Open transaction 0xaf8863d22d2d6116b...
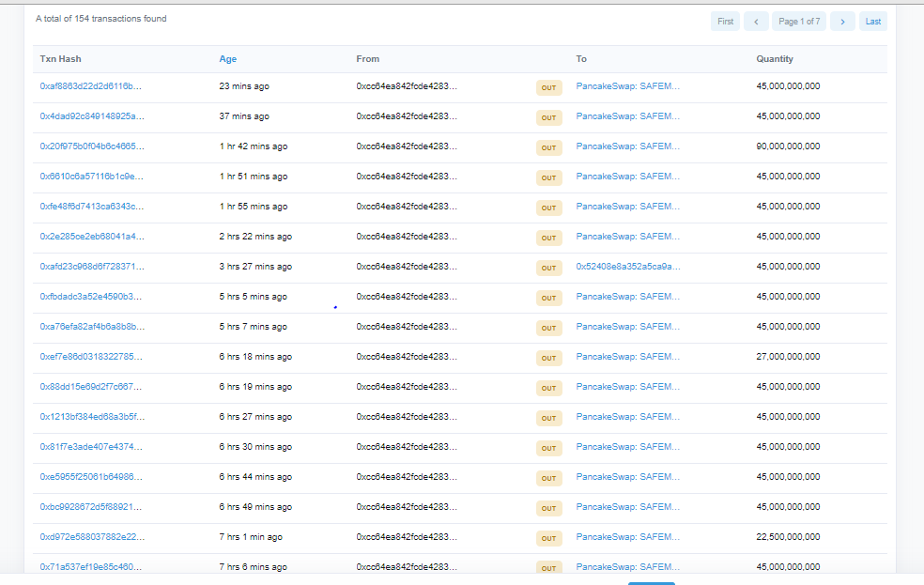Screen dimensions: 924x585 click(x=91, y=86)
